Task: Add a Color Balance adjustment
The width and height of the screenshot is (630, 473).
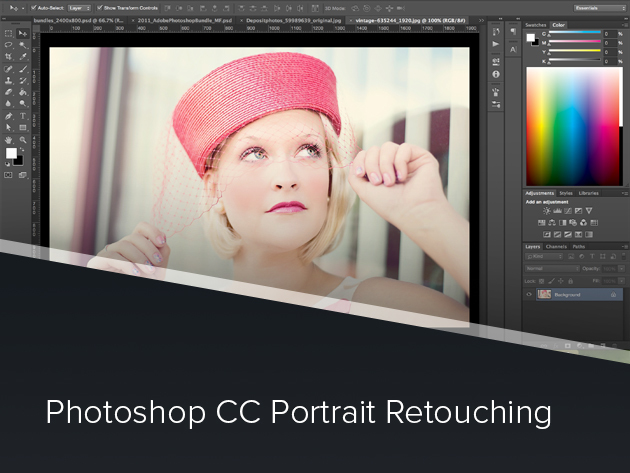Action: 552,223
